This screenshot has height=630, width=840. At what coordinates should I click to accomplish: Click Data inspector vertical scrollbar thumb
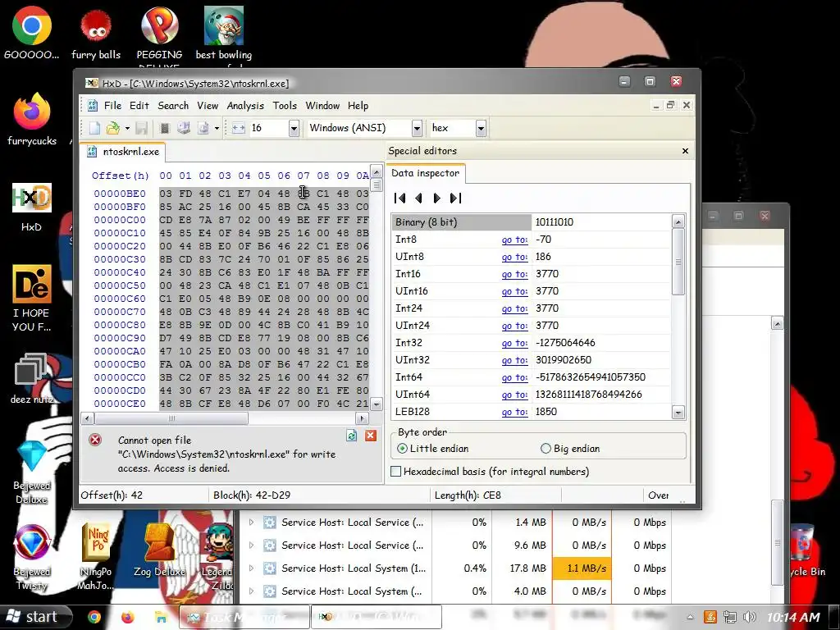(678, 262)
